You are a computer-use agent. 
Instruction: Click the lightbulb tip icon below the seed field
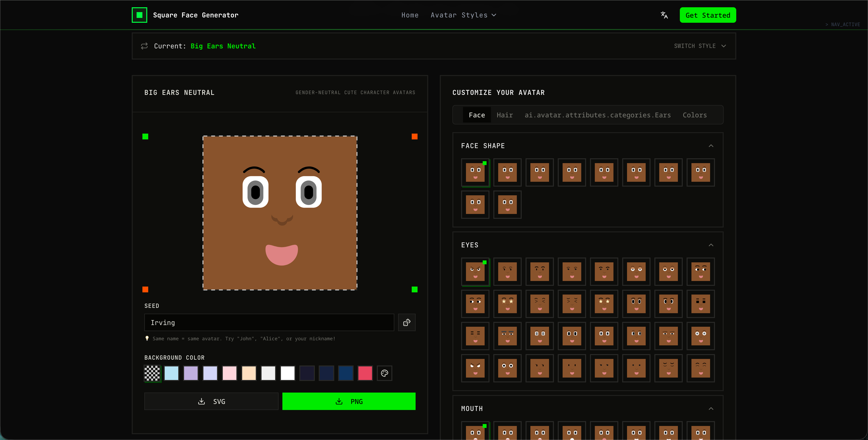click(x=147, y=338)
